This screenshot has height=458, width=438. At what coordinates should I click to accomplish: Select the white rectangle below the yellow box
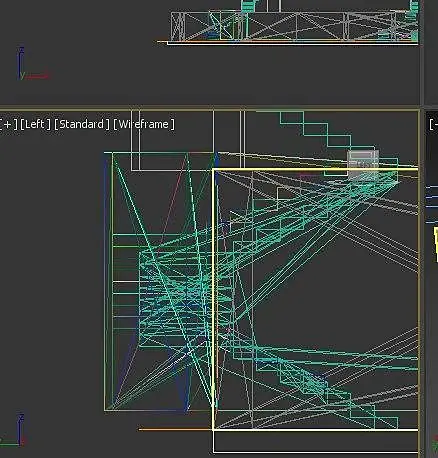click(315, 442)
